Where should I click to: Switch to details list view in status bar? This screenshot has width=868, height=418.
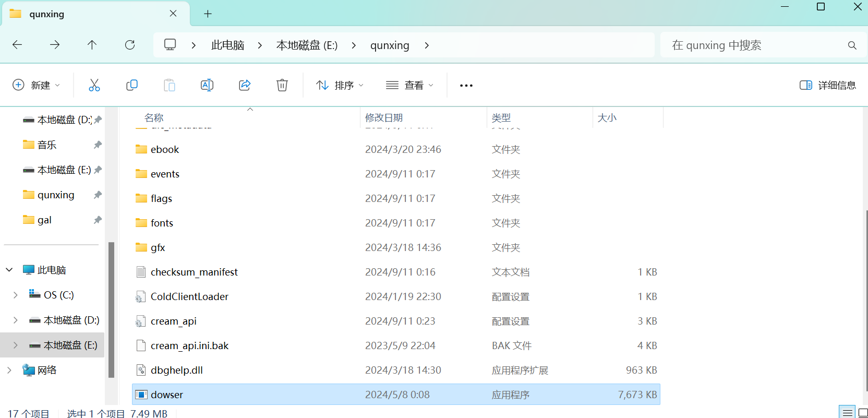[848, 413]
